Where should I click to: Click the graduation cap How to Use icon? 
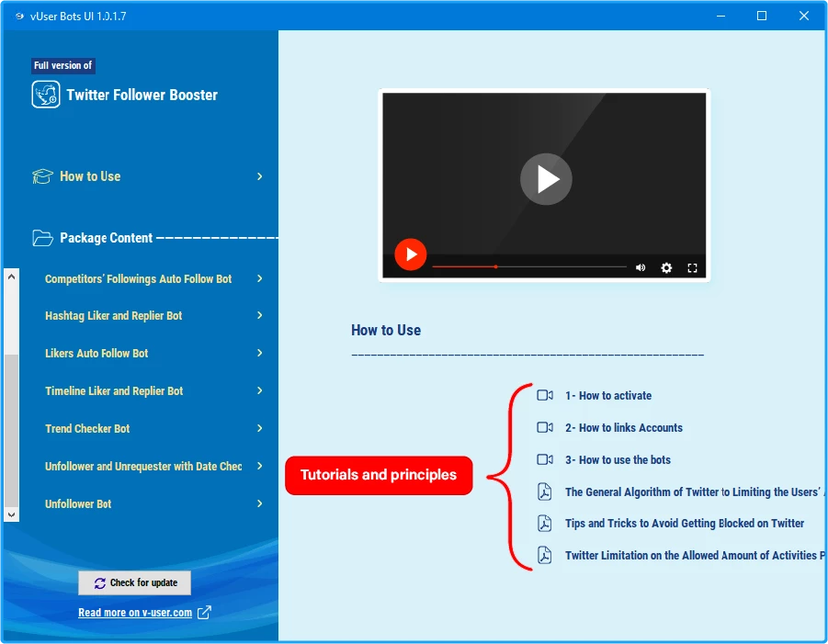(42, 176)
